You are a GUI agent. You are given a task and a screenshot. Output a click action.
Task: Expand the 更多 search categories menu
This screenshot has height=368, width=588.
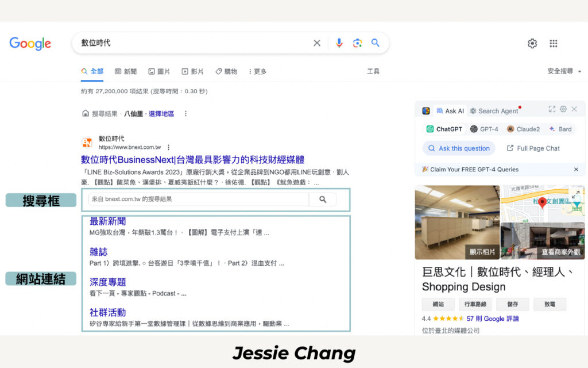(x=257, y=71)
